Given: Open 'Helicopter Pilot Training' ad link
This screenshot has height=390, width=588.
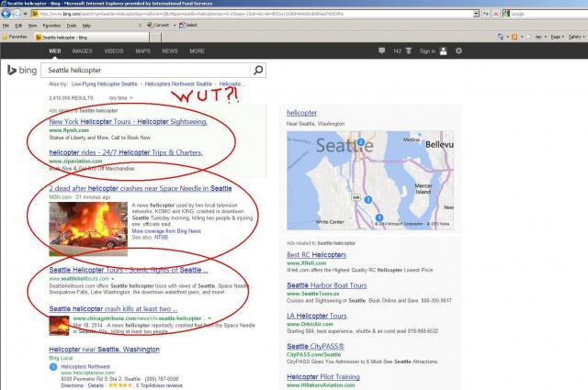Looking at the screenshot, I should tap(323, 376).
